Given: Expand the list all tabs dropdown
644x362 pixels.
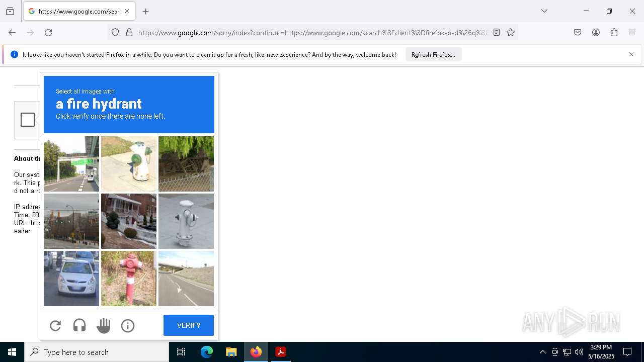Looking at the screenshot, I should pyautogui.click(x=544, y=11).
